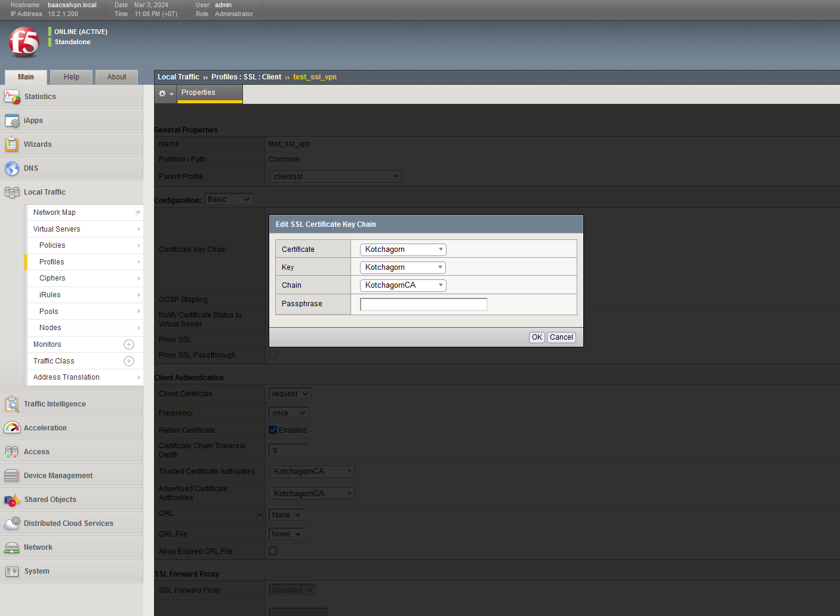This screenshot has width=840, height=616.
Task: Click the F5 logo icon
Action: (x=24, y=42)
